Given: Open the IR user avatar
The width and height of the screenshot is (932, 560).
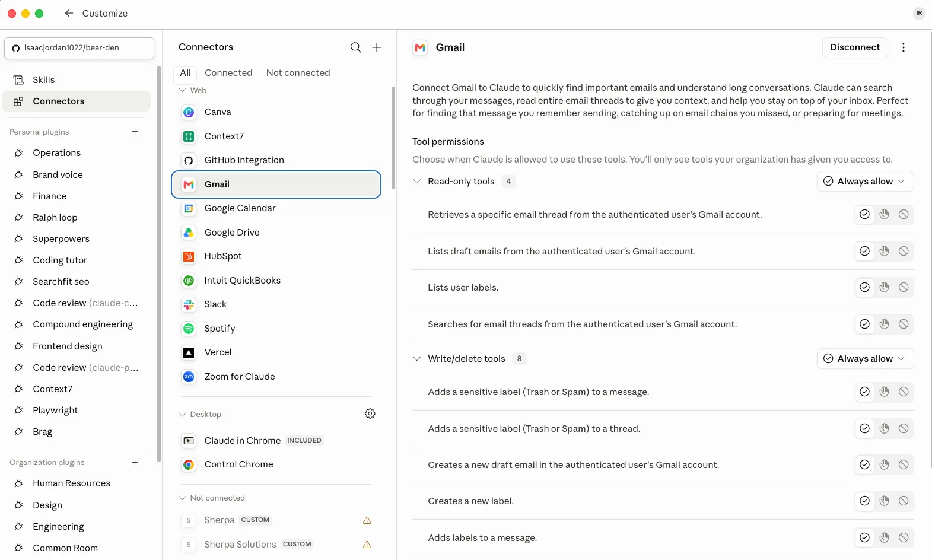Looking at the screenshot, I should (919, 13).
